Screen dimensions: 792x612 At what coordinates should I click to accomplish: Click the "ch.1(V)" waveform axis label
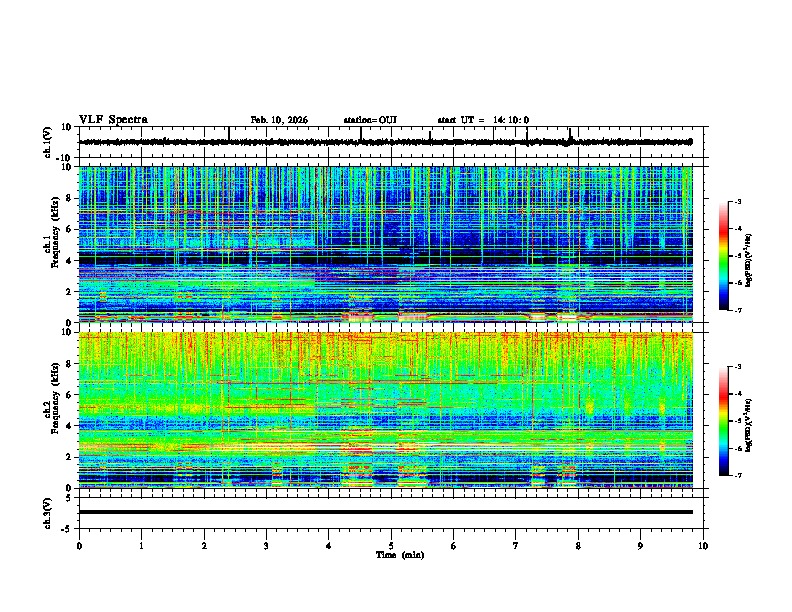(48, 142)
